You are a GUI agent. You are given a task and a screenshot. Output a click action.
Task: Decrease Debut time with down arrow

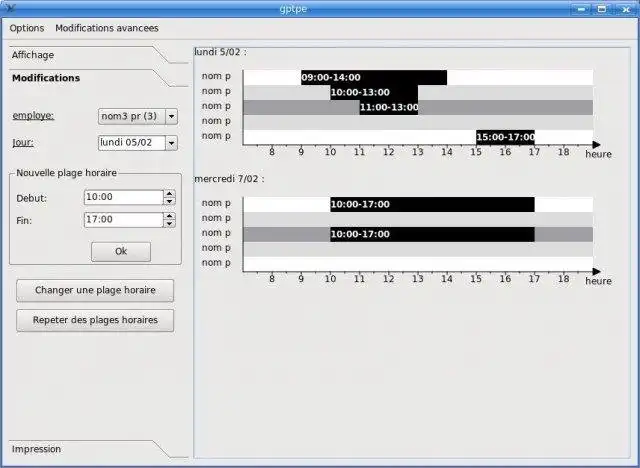pos(169,201)
